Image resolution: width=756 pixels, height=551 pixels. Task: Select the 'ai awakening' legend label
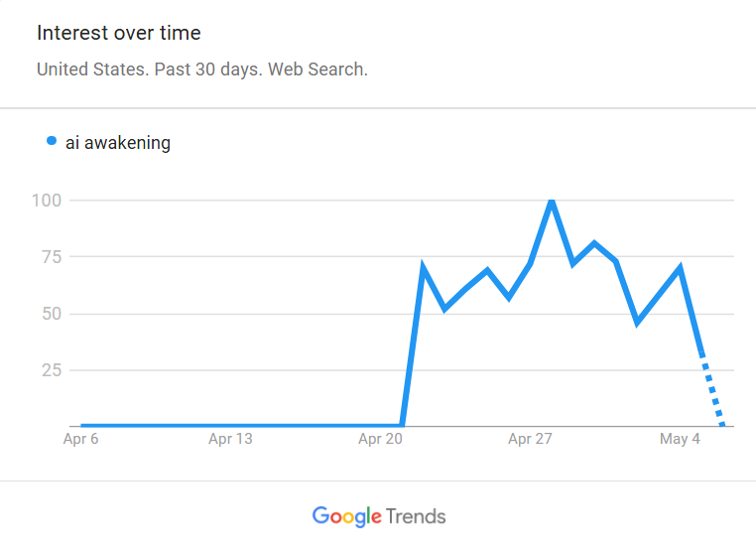click(x=118, y=143)
